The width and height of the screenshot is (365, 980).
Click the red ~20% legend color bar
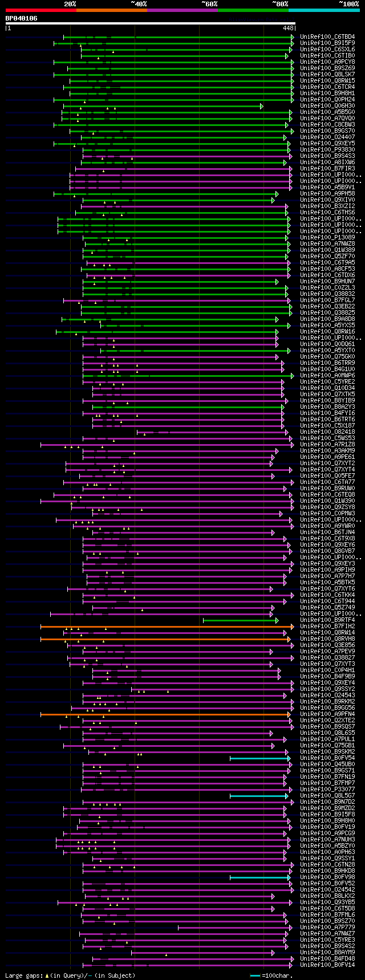pos(40,10)
